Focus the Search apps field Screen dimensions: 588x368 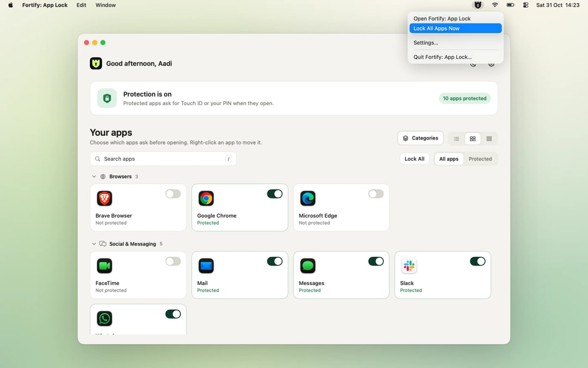click(x=163, y=159)
